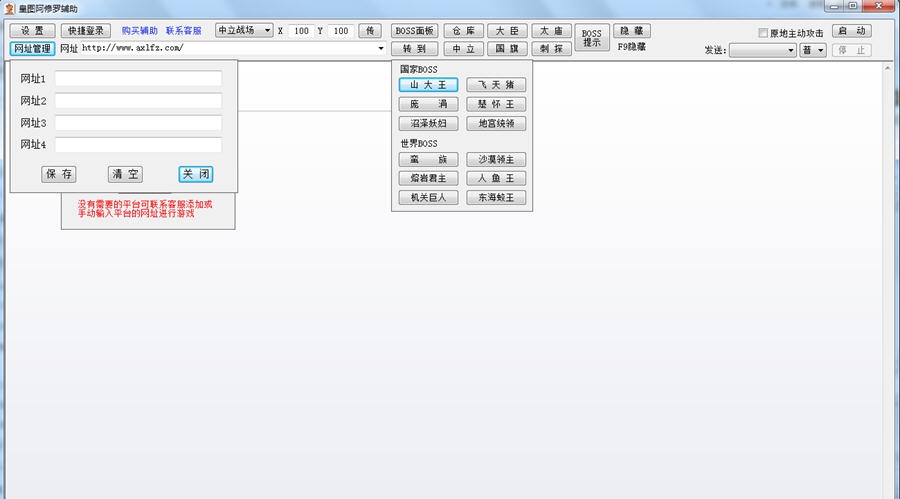This screenshot has width=900, height=499.
Task: Toggle the BOSS面板 panel button
Action: pyautogui.click(x=414, y=30)
